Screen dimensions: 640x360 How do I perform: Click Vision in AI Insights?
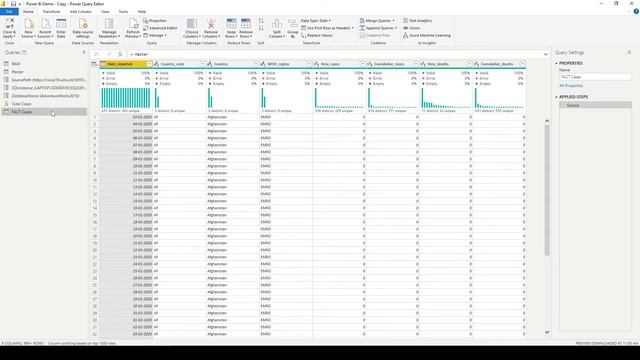(x=411, y=28)
